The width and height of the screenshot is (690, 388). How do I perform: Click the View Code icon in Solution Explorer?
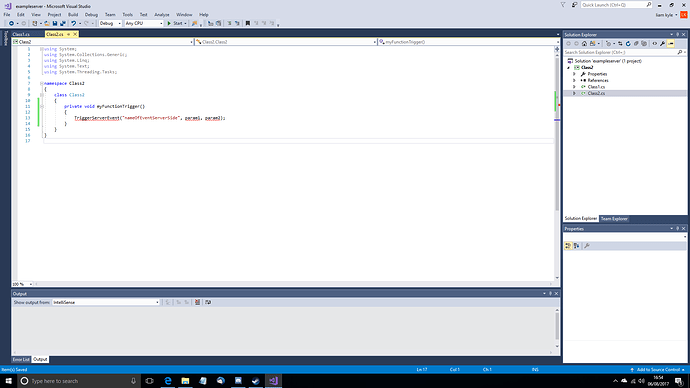[x=654, y=44]
